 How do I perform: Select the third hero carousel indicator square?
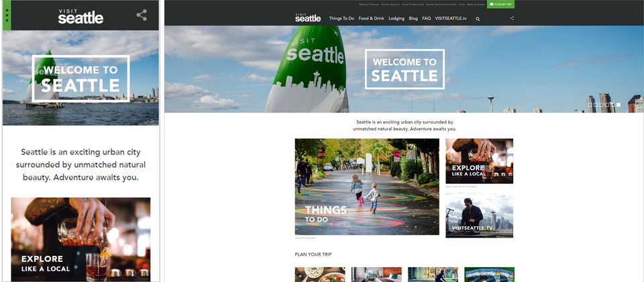tap(601, 105)
